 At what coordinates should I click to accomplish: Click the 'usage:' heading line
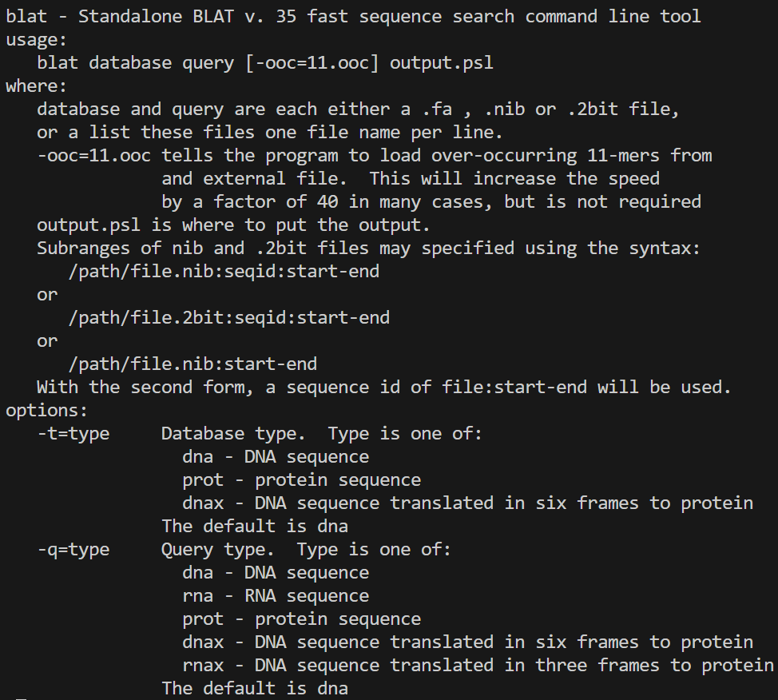pos(36,40)
